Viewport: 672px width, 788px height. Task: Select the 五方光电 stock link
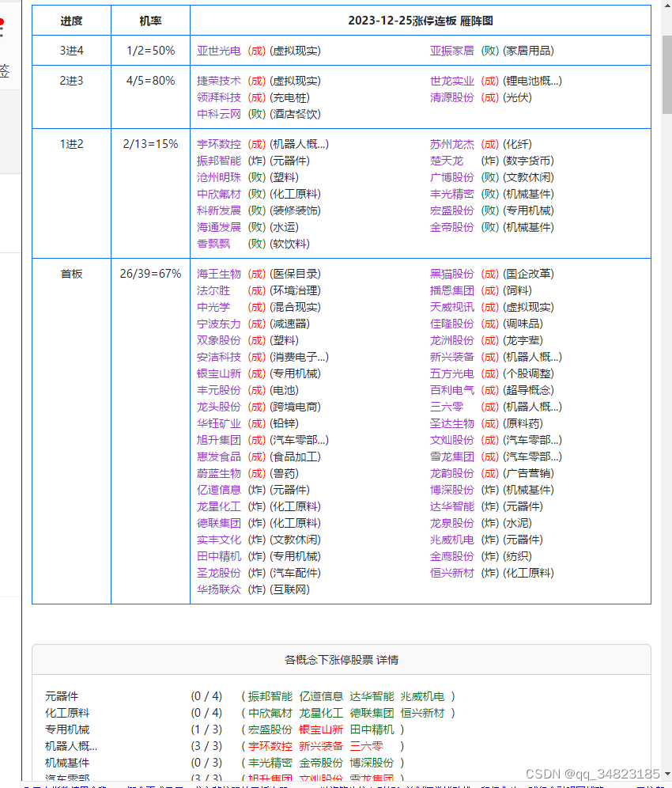(451, 373)
